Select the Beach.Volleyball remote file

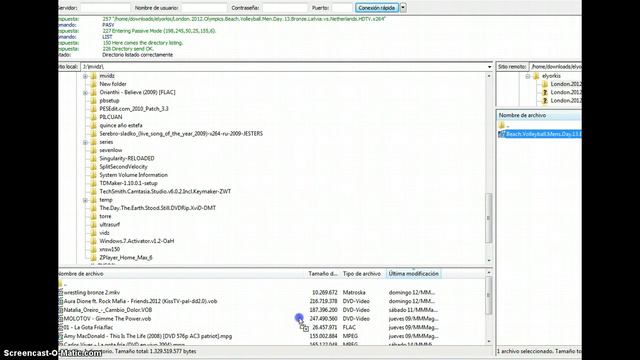(540, 134)
